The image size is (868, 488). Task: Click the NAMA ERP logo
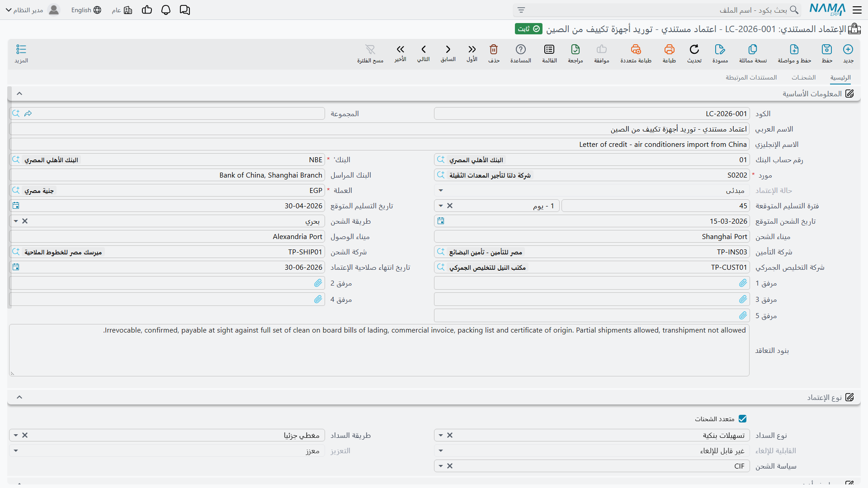[x=827, y=9]
